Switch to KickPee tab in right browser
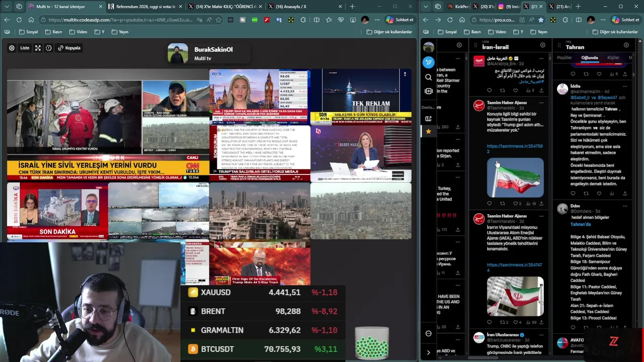Viewport: 644px width, 362px height. coord(458,7)
